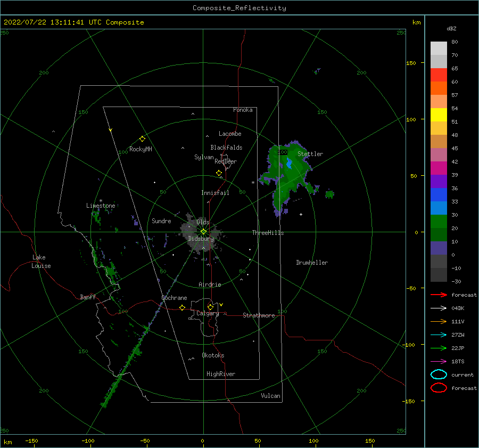Select the 80 dBZ light gray swatch
Screen dimensions: 479x448
[439, 48]
